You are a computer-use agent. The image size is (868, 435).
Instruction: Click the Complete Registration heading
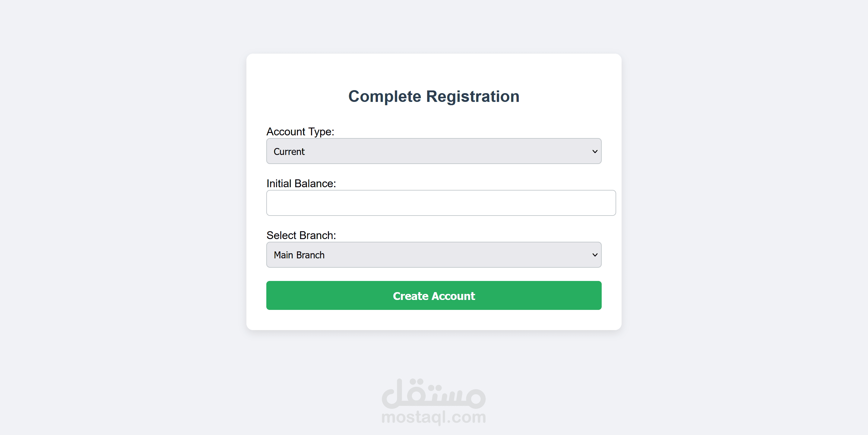tap(434, 97)
